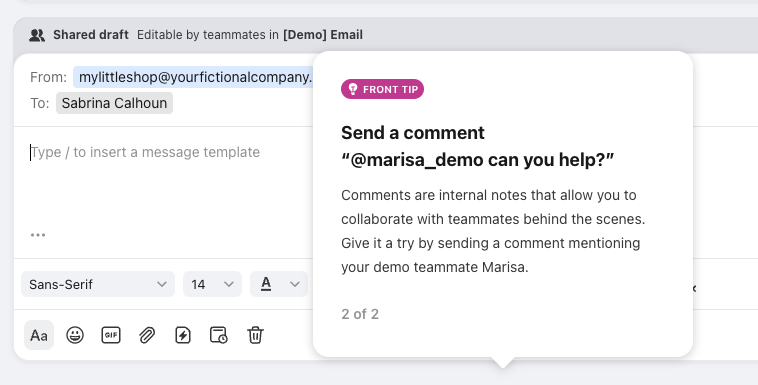
Task: Attach a file with the paperclip icon
Action: tap(147, 335)
